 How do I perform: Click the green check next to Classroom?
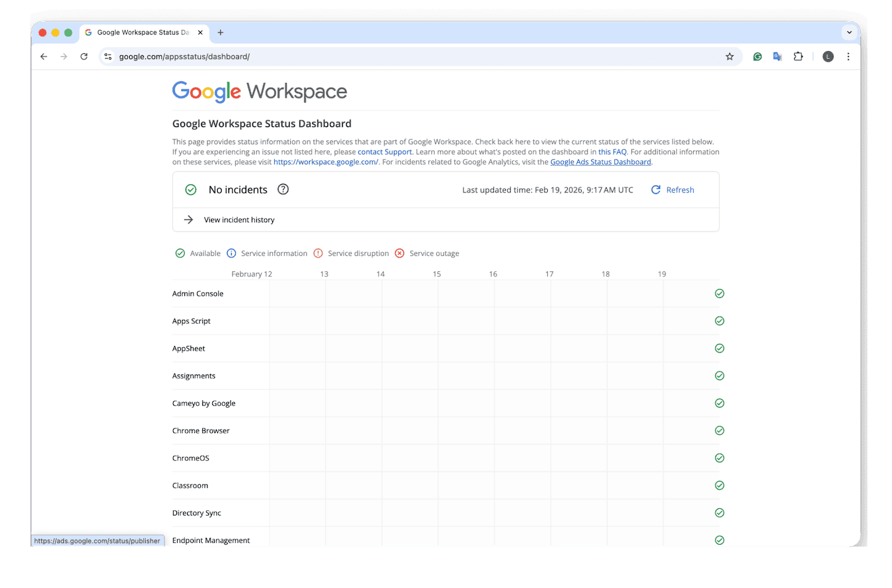719,485
